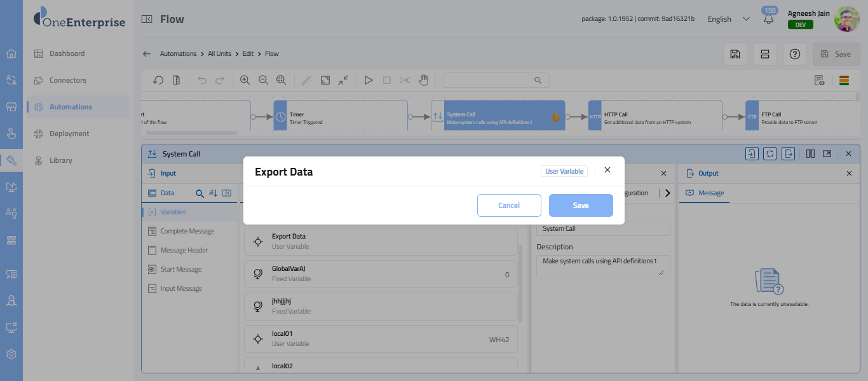Image resolution: width=868 pixels, height=381 pixels.
Task: Cancel the Export Data dialog
Action: (x=508, y=205)
